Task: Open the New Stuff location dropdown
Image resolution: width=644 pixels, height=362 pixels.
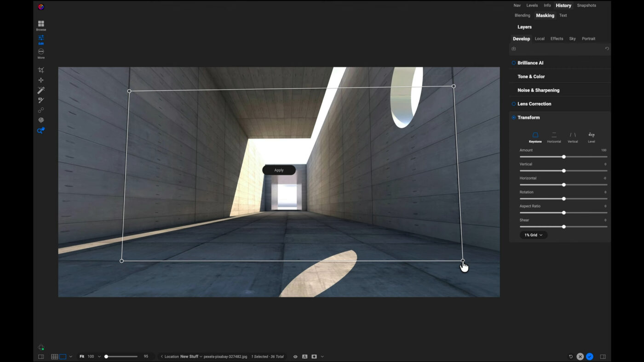Action: tap(191, 356)
